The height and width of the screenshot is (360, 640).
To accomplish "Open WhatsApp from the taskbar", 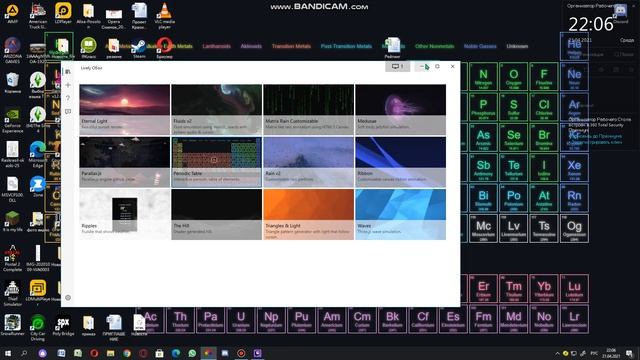I will 192,353.
